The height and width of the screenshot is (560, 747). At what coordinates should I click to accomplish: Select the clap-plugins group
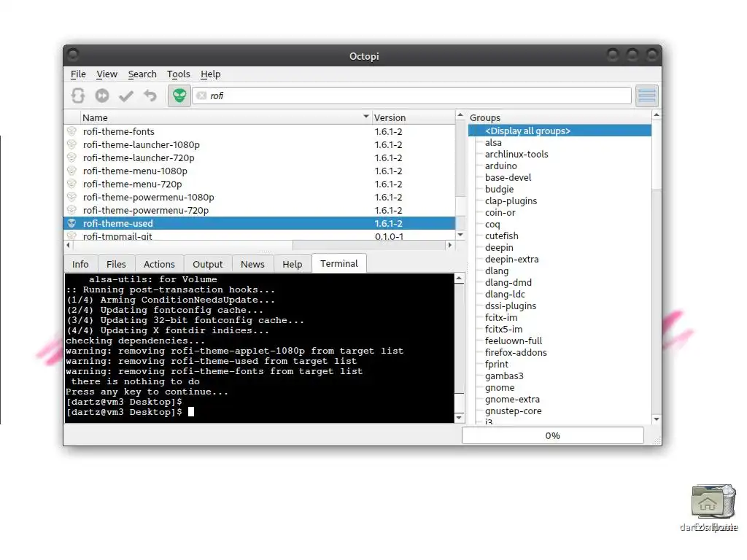pos(511,201)
